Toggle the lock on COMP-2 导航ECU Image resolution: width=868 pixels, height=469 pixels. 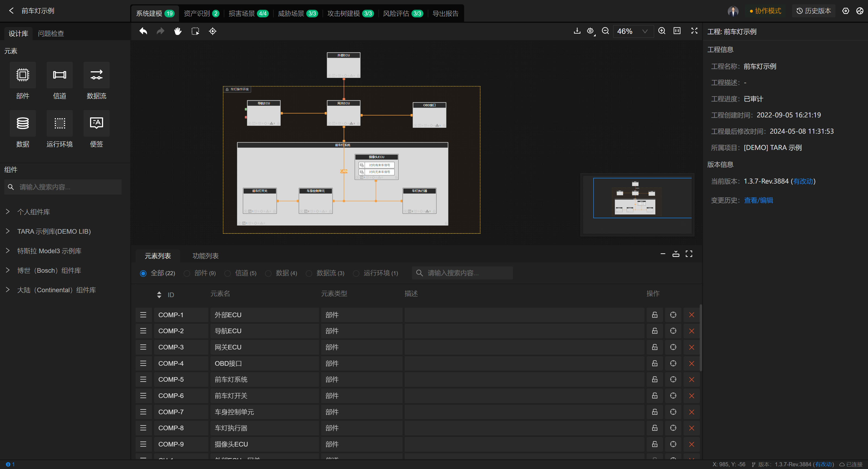pos(654,331)
